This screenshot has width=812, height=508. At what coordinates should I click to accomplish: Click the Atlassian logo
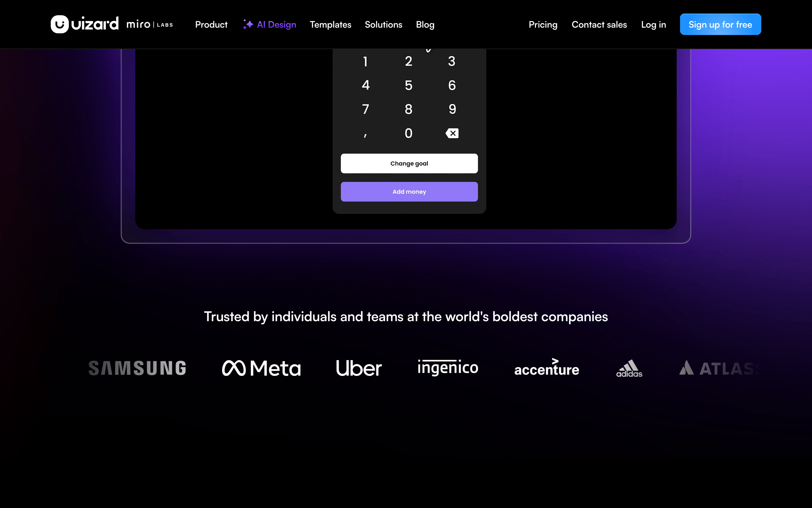point(720,368)
